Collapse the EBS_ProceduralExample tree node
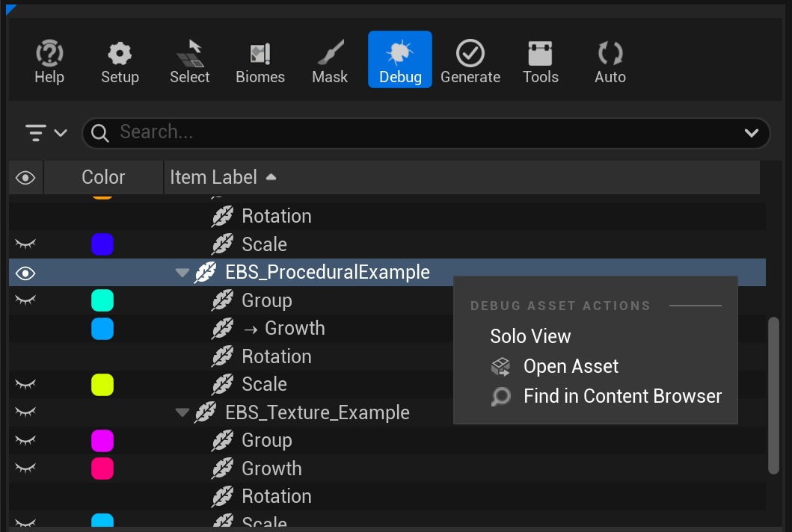The width and height of the screenshot is (792, 532). (182, 273)
